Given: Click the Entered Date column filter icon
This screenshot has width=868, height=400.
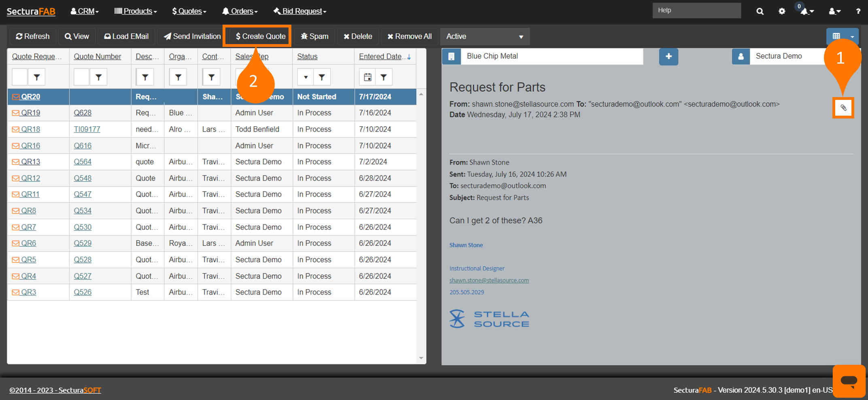Looking at the screenshot, I should point(384,77).
